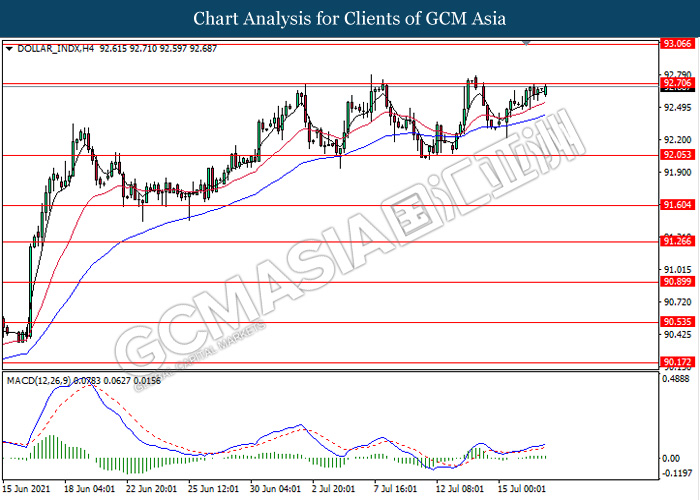The height and width of the screenshot is (500, 700).
Task: Click the latest candlestick on the chart
Action: click(x=546, y=90)
